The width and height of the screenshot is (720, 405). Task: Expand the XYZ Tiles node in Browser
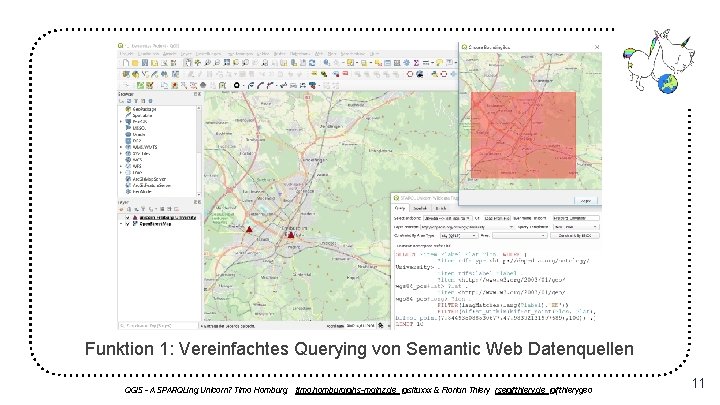click(x=121, y=153)
